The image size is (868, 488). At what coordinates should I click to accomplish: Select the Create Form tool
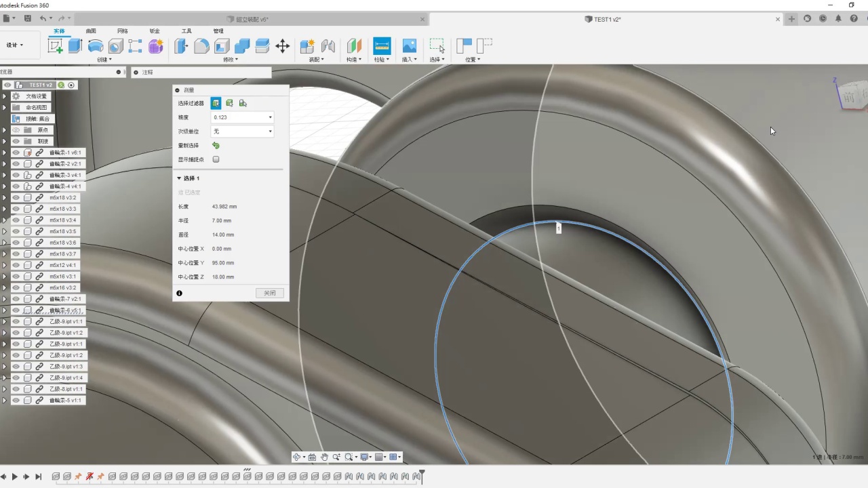coord(156,46)
